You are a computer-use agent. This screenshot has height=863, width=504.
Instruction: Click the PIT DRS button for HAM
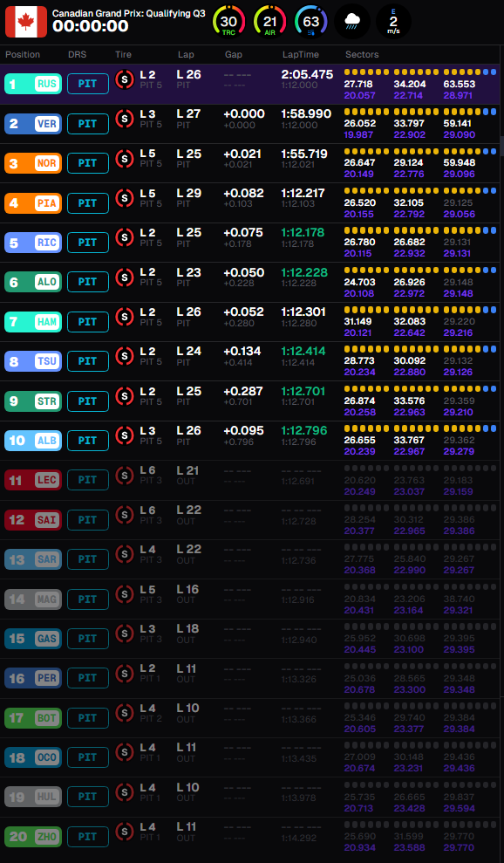(x=88, y=321)
